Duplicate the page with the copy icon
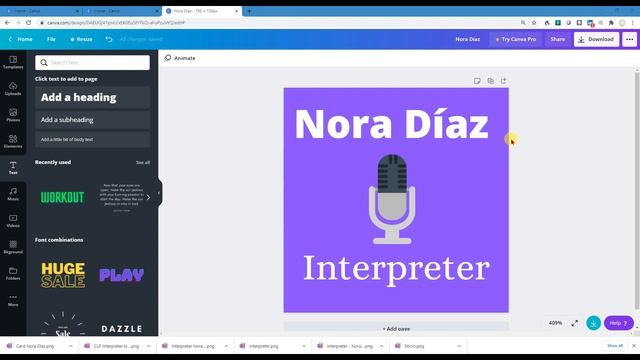The height and width of the screenshot is (360, 640). tap(491, 81)
